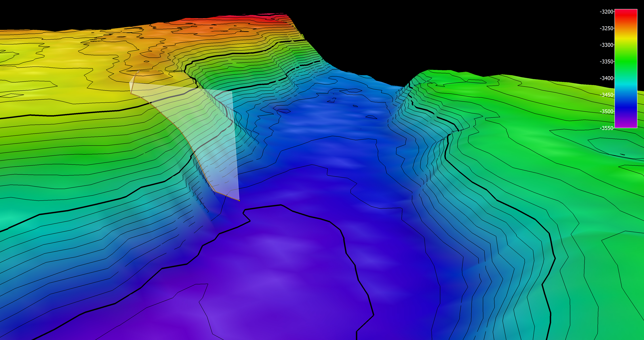Image resolution: width=644 pixels, height=340 pixels.
Task: Select the orange path end point marker
Action: [x=239, y=200]
